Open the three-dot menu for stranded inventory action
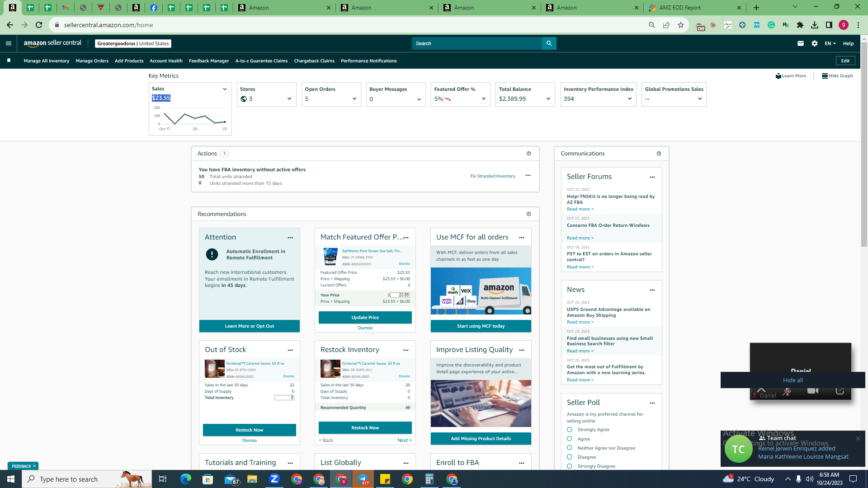Viewport: 868px width, 488px height. pyautogui.click(x=528, y=175)
